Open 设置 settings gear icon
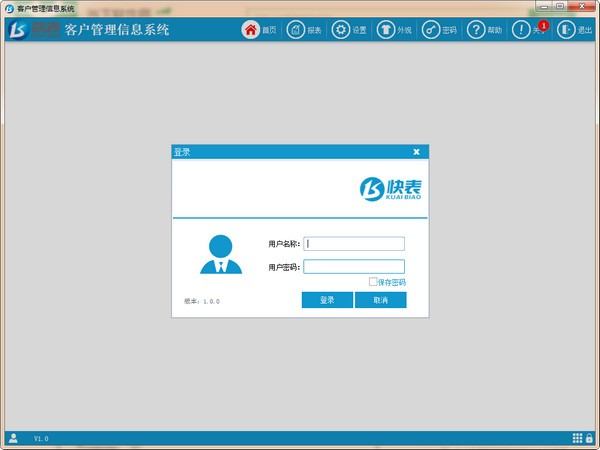 341,30
